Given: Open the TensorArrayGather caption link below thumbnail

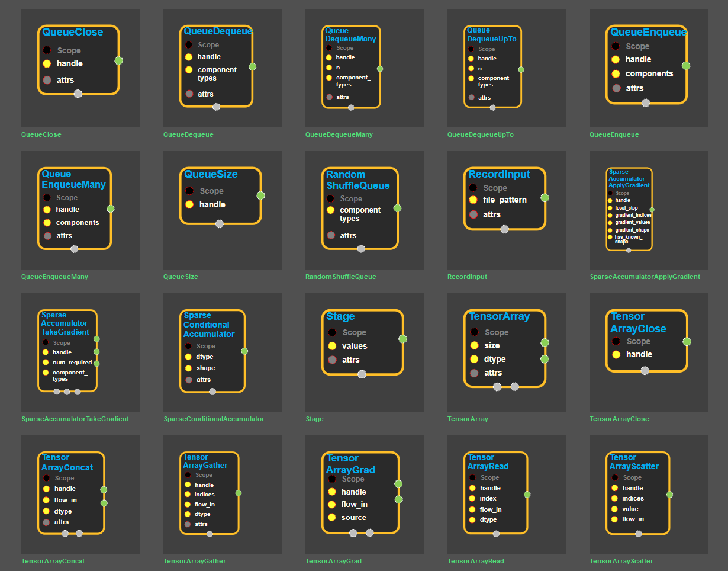Looking at the screenshot, I should pyautogui.click(x=195, y=561).
